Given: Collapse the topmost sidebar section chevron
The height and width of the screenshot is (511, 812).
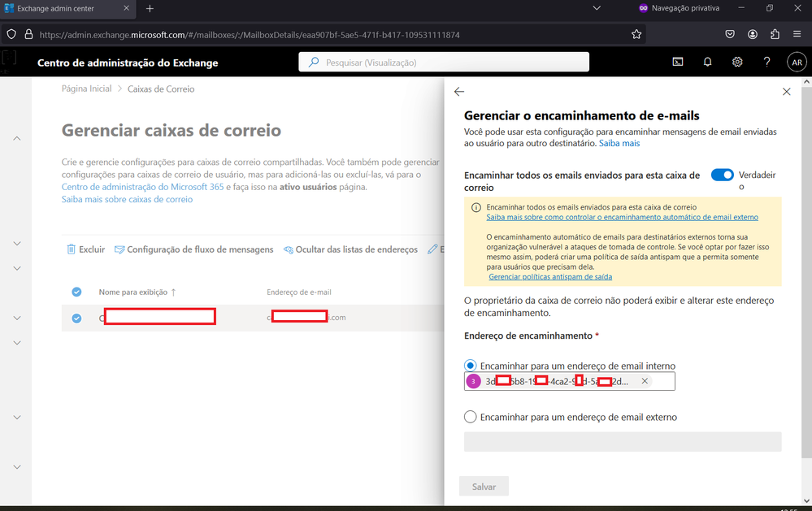Looking at the screenshot, I should (17, 138).
